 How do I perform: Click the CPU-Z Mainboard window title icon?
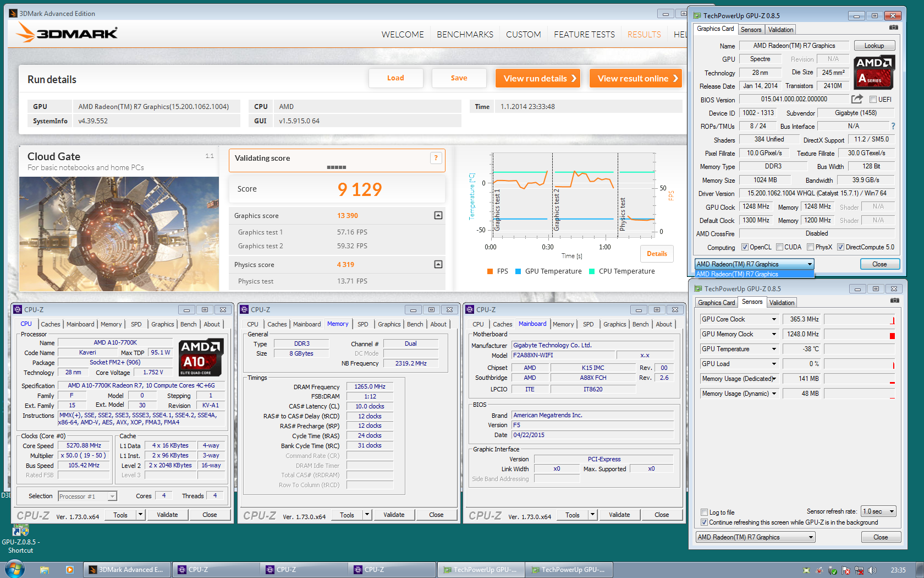pyautogui.click(x=470, y=309)
